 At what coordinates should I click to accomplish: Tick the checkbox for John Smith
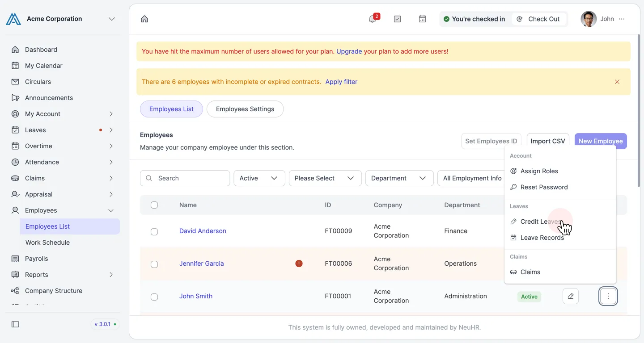(154, 297)
